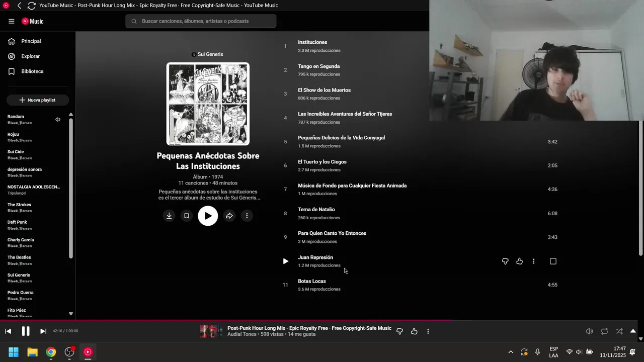Open album more options menu
Screen dimensions: 644x362
247,216
